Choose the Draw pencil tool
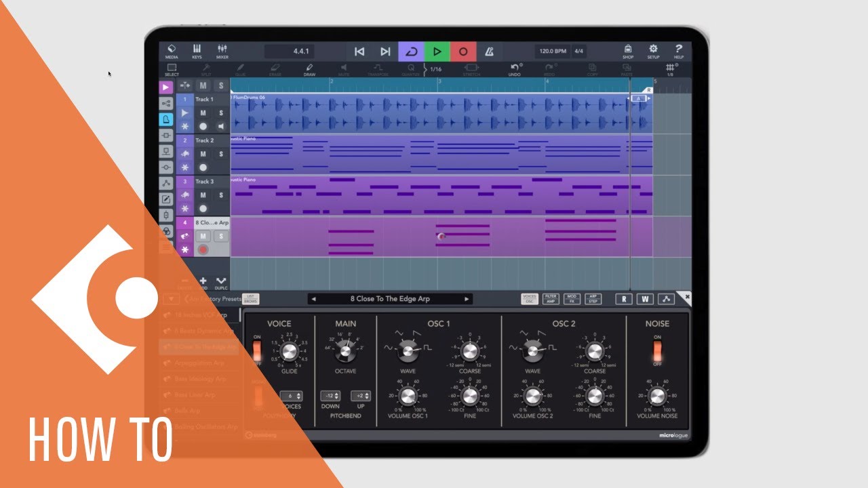The image size is (868, 488). click(309, 69)
